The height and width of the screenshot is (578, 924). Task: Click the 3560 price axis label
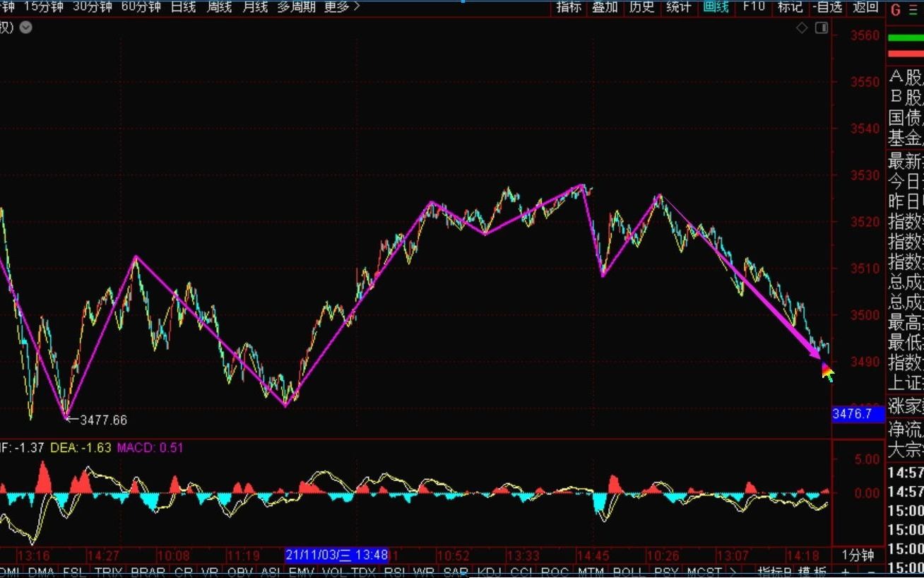pyautogui.click(x=865, y=35)
